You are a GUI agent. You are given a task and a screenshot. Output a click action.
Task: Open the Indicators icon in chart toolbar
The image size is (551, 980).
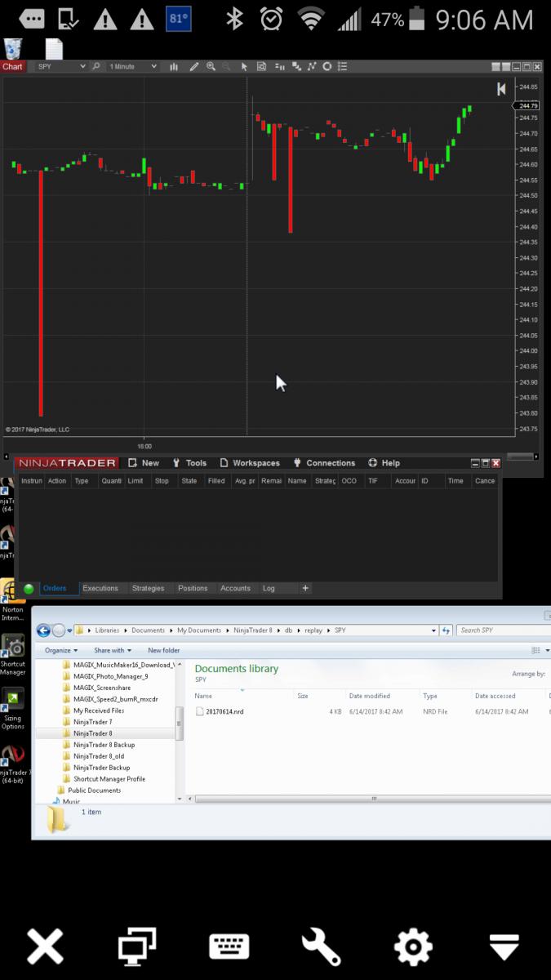pos(296,66)
